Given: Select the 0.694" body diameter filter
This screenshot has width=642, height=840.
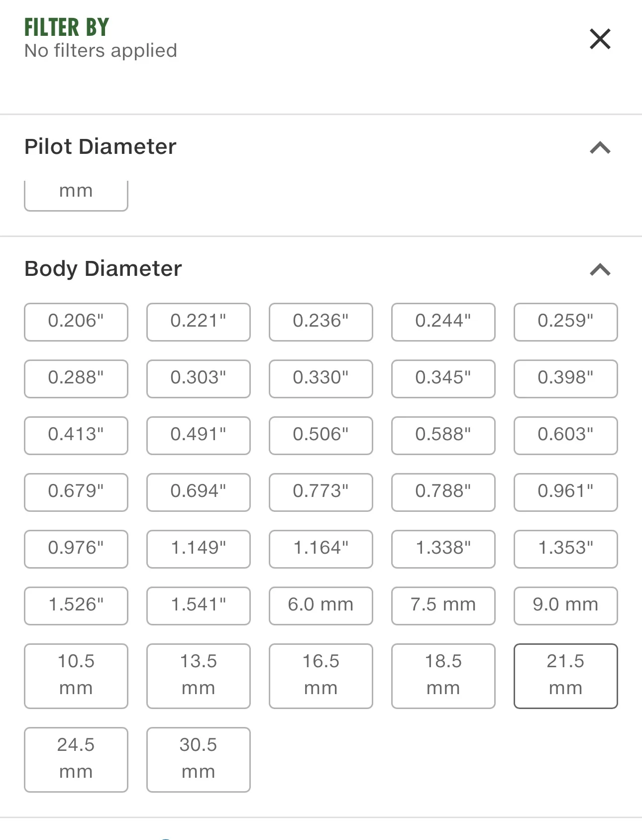Looking at the screenshot, I should (x=199, y=492).
